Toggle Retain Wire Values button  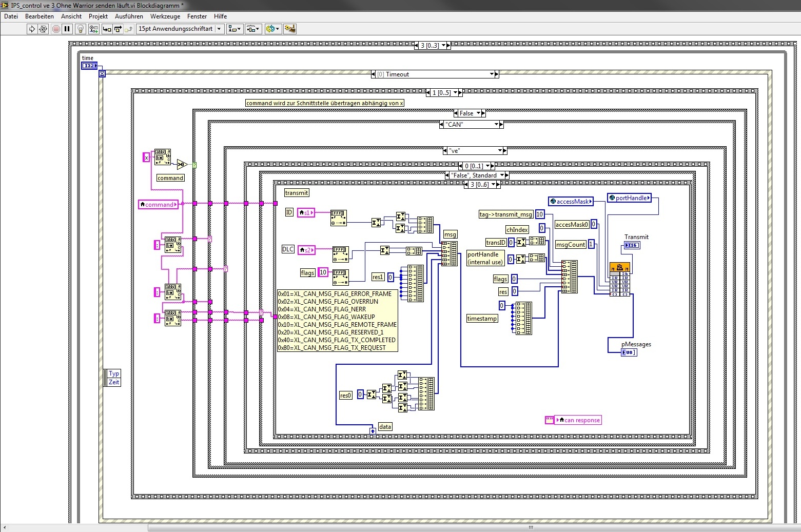point(94,29)
